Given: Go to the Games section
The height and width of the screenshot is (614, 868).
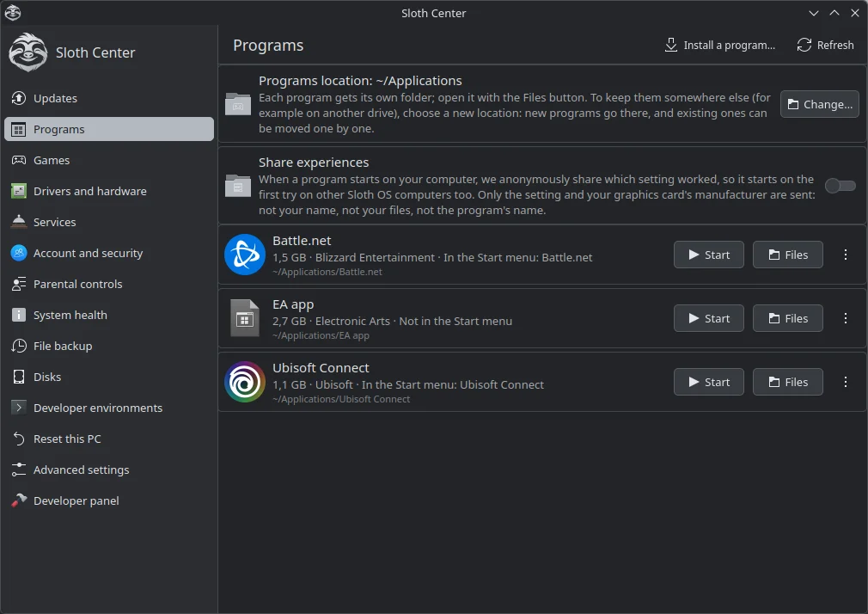Looking at the screenshot, I should (x=109, y=160).
